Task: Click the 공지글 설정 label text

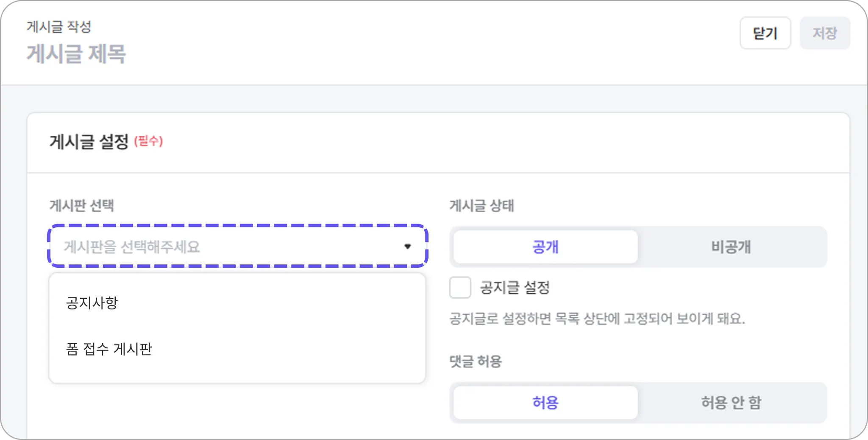Action: pyautogui.click(x=515, y=288)
